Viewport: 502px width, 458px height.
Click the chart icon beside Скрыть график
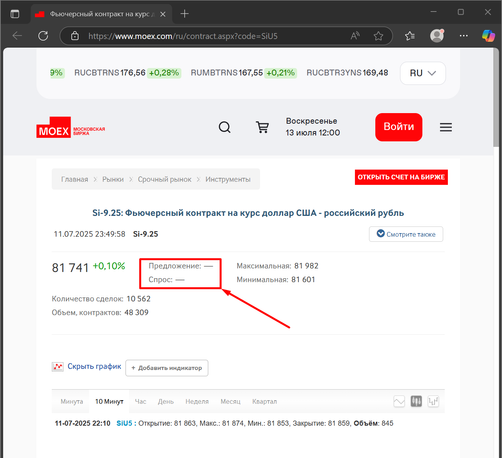[58, 367]
